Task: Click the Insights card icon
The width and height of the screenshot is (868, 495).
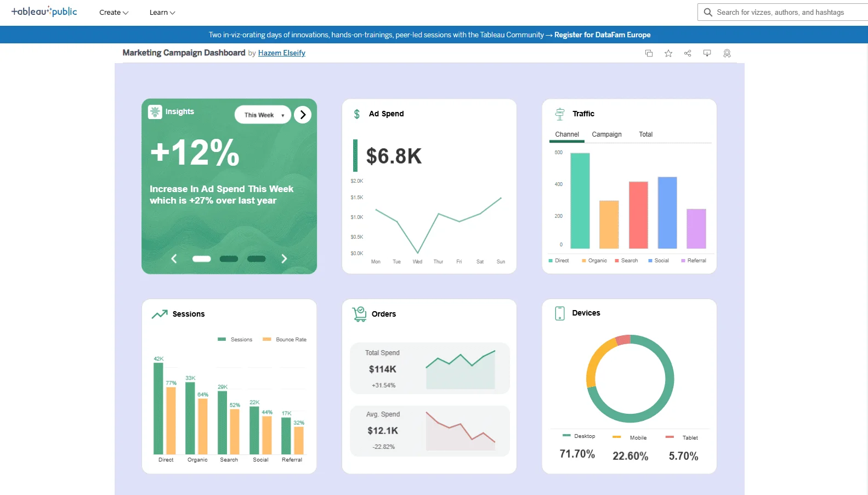Action: click(x=155, y=112)
